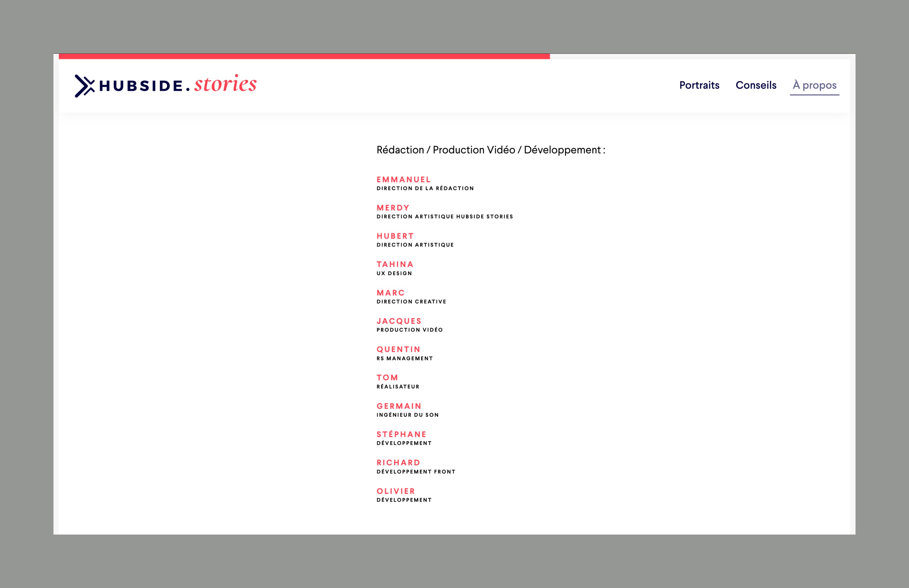The image size is (909, 588).
Task: Click the name GERMAIN
Action: pyautogui.click(x=399, y=406)
